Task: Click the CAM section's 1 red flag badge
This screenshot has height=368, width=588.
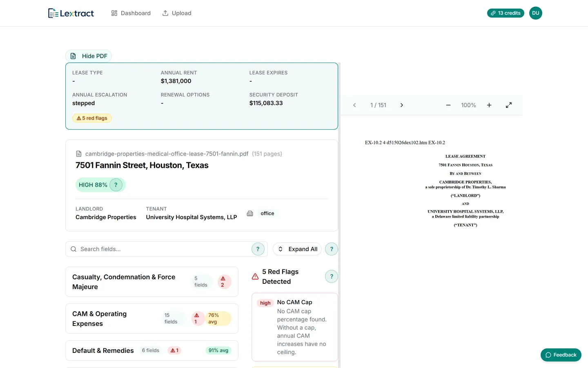Action: click(198, 319)
